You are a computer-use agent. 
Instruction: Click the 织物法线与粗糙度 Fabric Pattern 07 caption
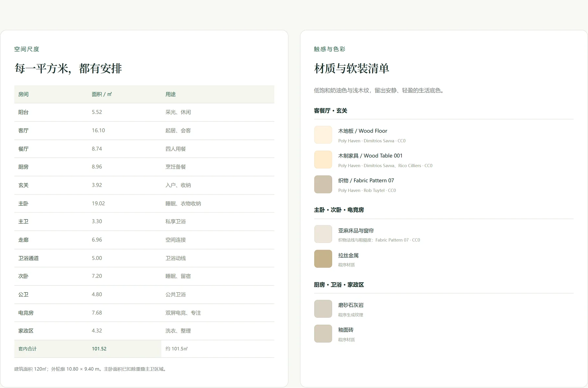[x=379, y=240]
